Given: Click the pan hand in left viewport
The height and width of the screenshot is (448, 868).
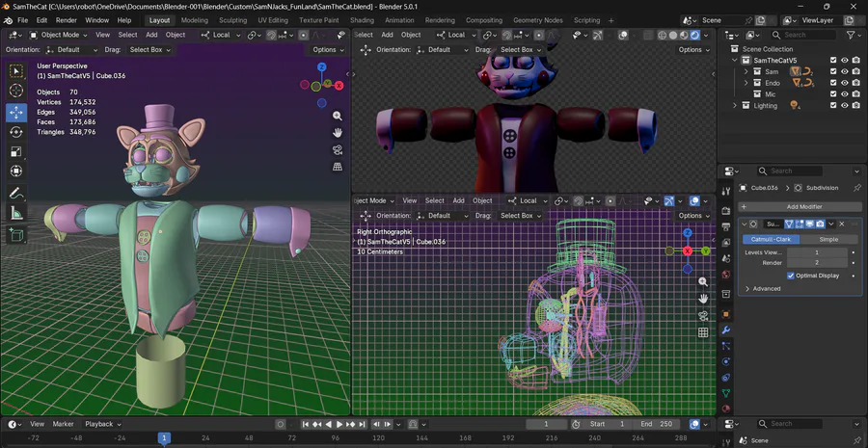Looking at the screenshot, I should tap(338, 133).
